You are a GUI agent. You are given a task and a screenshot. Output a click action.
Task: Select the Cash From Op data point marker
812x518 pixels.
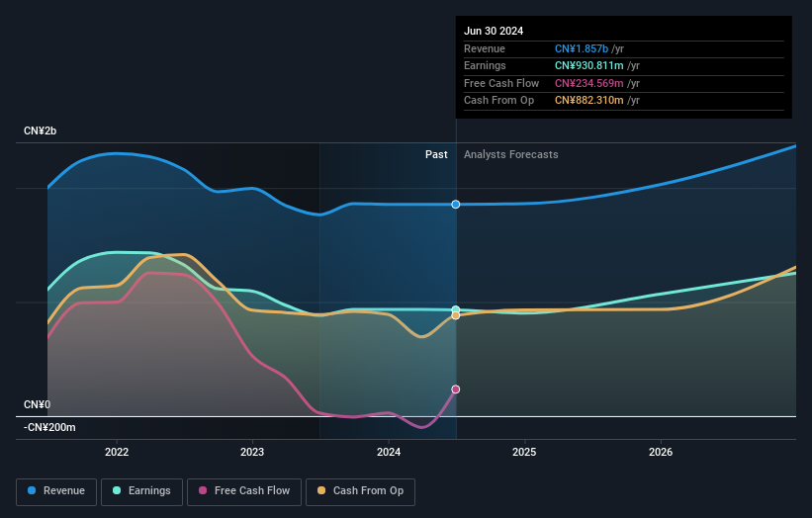(456, 315)
